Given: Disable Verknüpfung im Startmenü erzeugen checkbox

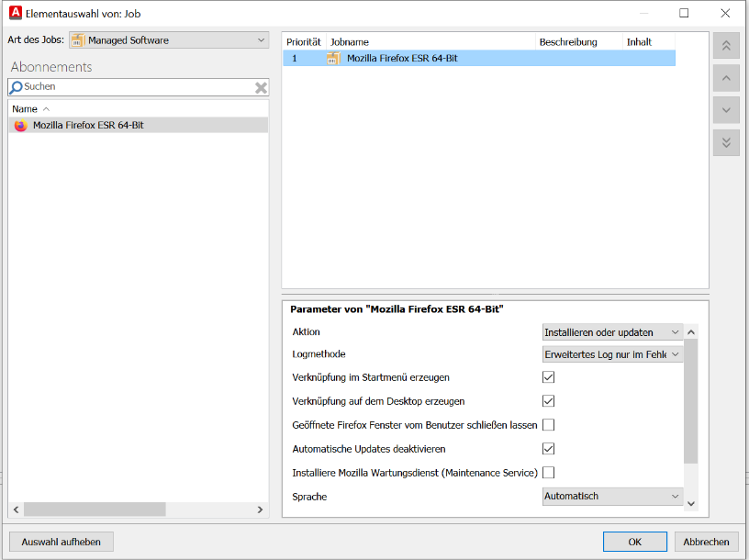Looking at the screenshot, I should coord(549,377).
